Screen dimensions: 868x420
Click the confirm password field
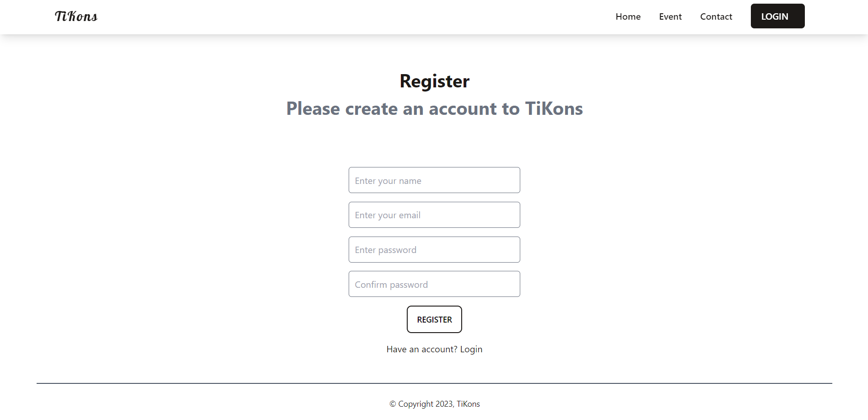tap(434, 284)
